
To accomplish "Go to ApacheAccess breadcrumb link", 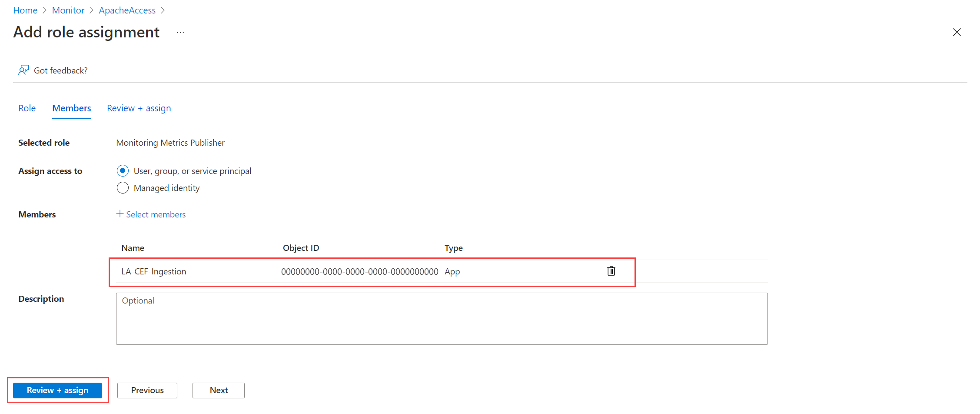I will (127, 10).
